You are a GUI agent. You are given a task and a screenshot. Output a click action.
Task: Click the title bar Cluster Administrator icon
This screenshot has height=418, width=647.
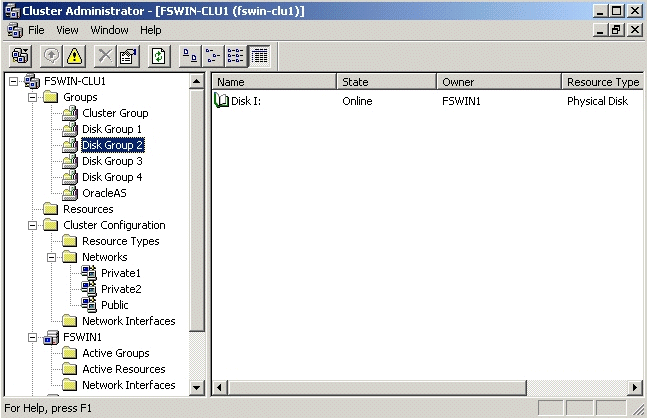(12, 11)
